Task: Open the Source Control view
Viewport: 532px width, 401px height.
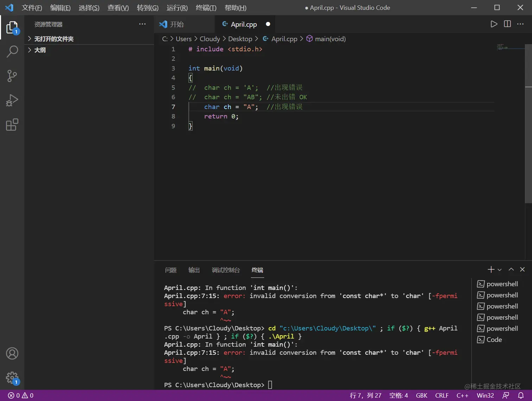Action: click(x=12, y=76)
